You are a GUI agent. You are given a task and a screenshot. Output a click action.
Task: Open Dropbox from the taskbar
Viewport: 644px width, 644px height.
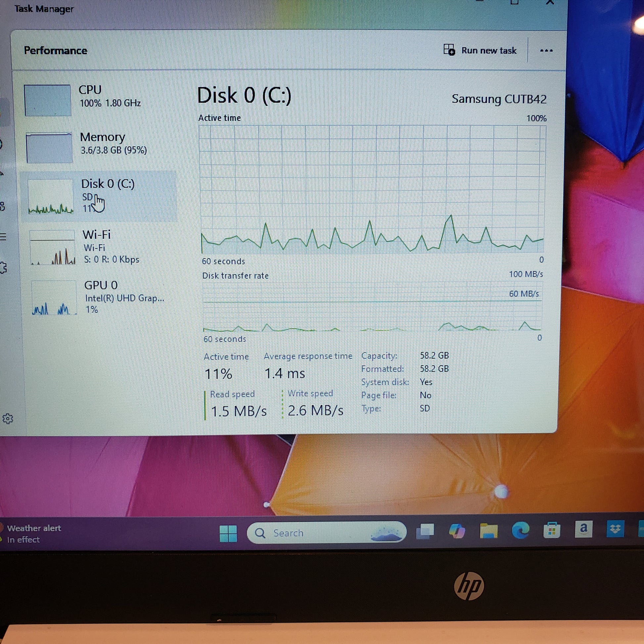pos(615,529)
